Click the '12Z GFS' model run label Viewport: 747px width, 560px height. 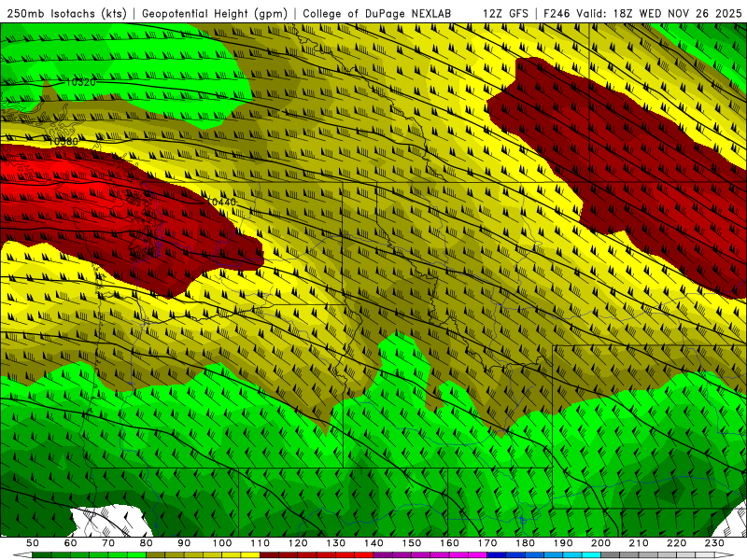click(505, 14)
